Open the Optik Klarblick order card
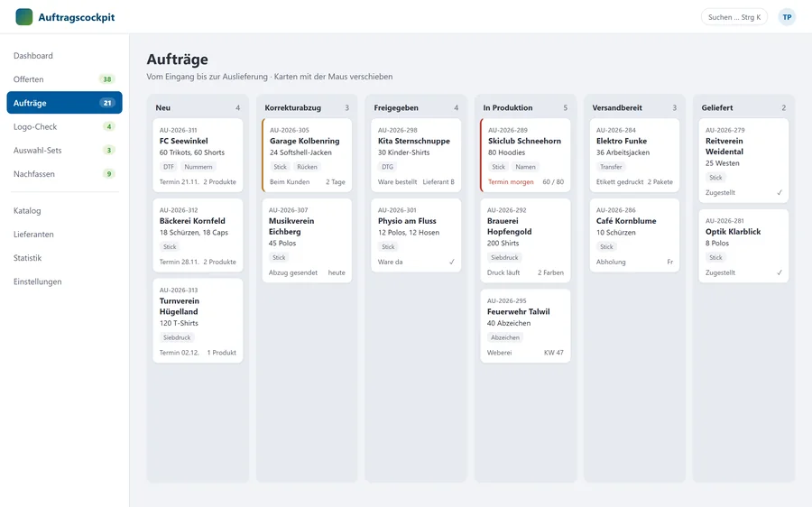Viewport: 812px width, 507px height. point(743,246)
